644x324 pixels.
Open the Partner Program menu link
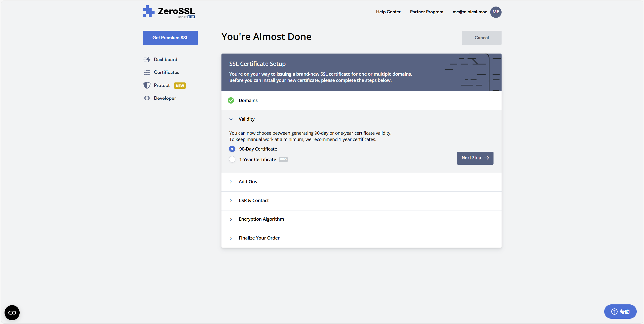pyautogui.click(x=426, y=12)
